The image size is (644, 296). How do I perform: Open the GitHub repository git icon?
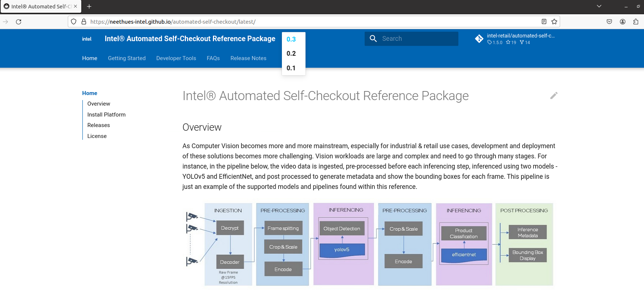tap(479, 39)
